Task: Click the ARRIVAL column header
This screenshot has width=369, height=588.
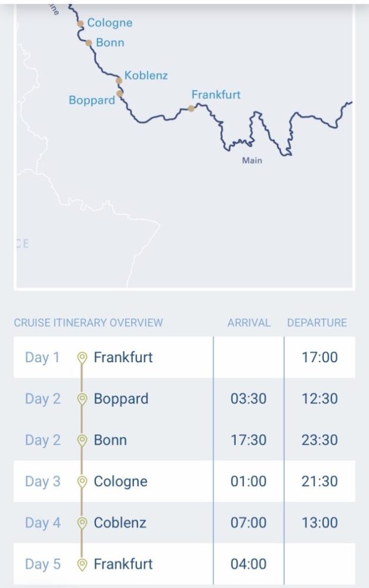Action: 249,323
